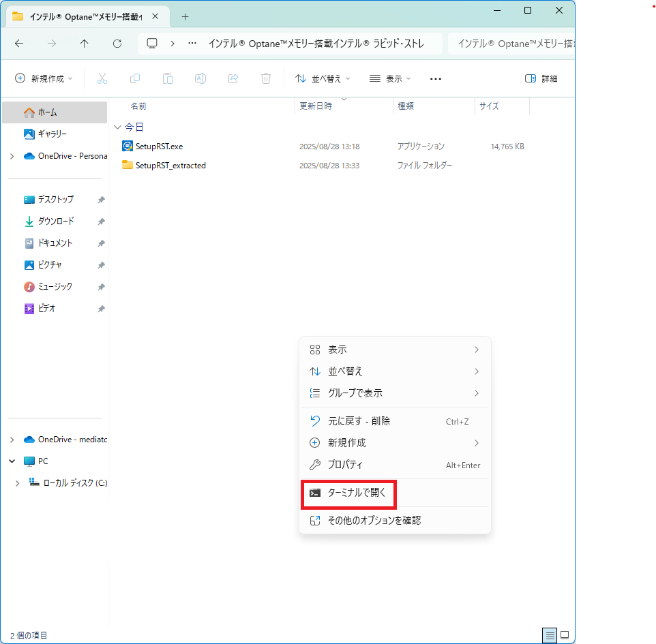Unpin ダウンロード using its pin icon
Viewport: 656px width, 644px height.
click(101, 221)
